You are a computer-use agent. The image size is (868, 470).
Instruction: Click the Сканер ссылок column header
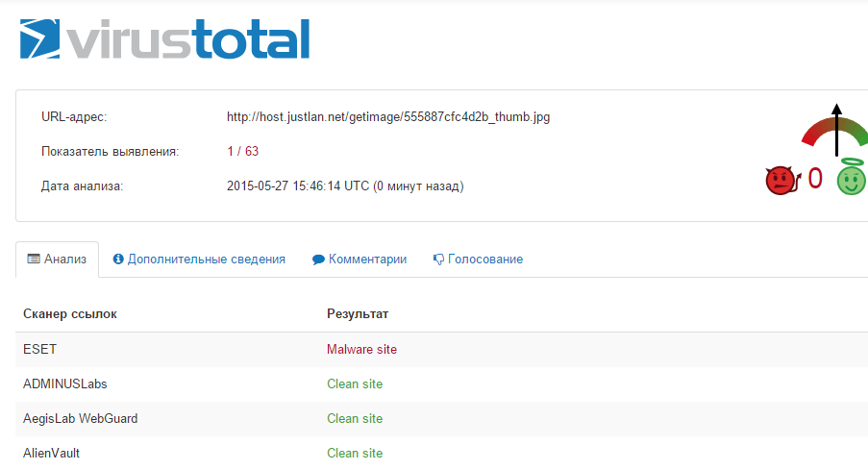[70, 314]
